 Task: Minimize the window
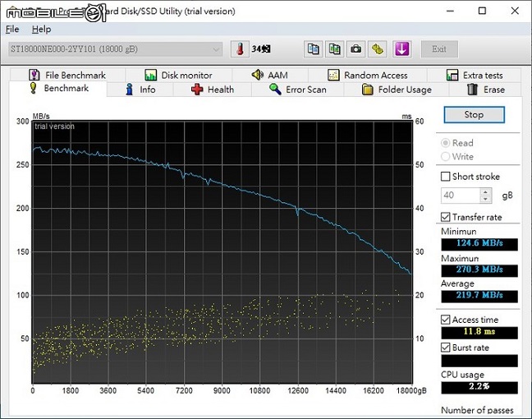coord(450,11)
